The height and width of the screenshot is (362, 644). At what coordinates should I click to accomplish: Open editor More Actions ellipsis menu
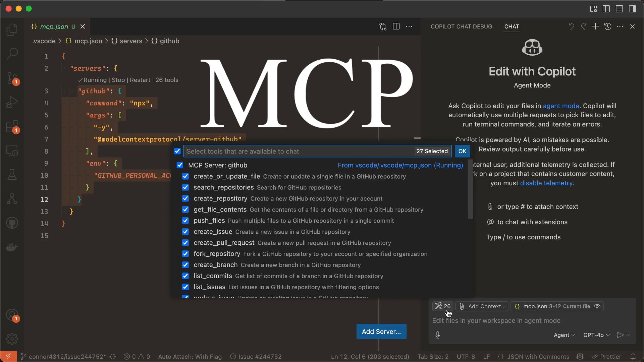(409, 26)
